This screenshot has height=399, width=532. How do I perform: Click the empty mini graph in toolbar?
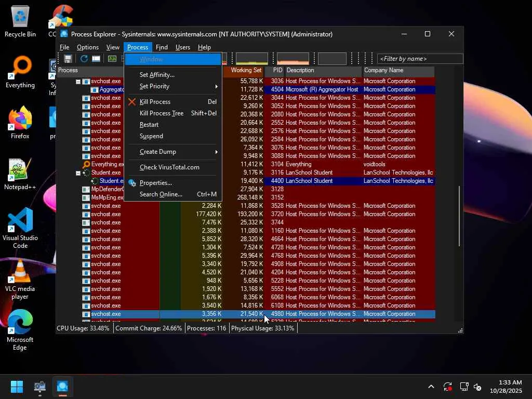click(x=332, y=59)
